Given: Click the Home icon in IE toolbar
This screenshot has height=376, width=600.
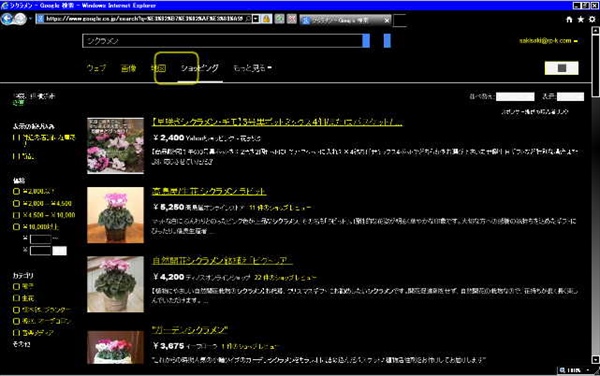Looking at the screenshot, I should (569, 20).
